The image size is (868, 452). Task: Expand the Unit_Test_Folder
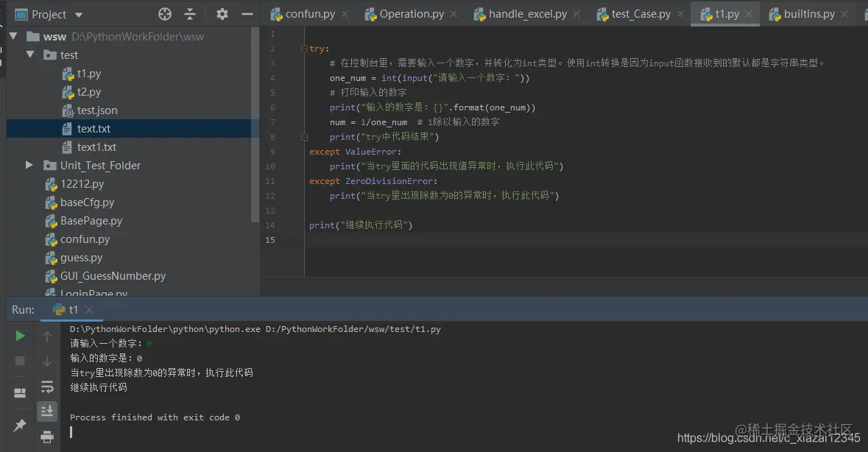click(29, 165)
